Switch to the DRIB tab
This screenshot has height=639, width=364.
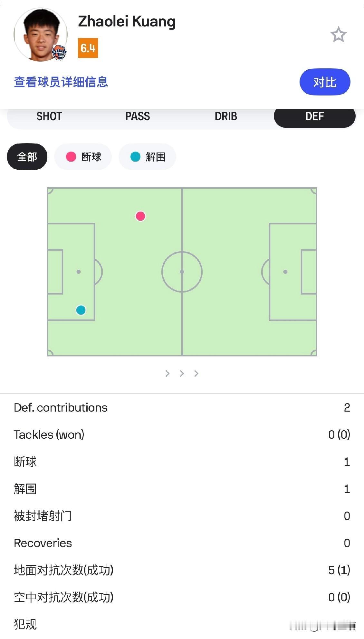tap(226, 116)
